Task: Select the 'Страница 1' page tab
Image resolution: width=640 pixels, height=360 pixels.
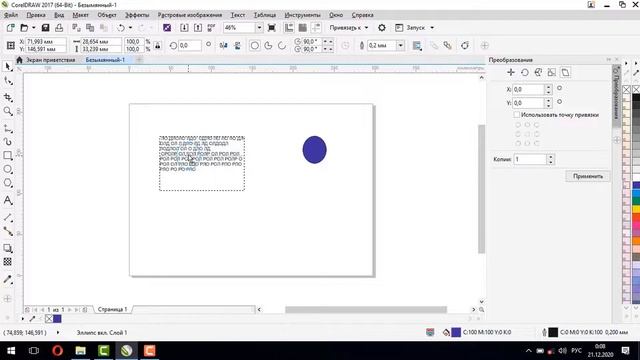Action: pyautogui.click(x=112, y=309)
